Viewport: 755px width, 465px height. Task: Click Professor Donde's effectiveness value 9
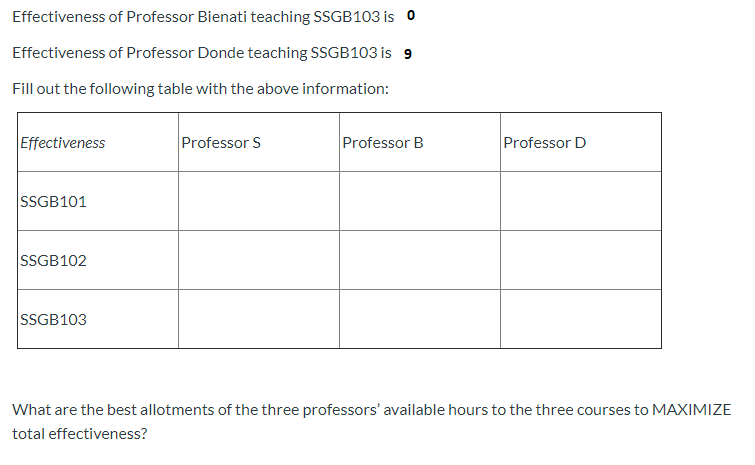[x=406, y=54]
